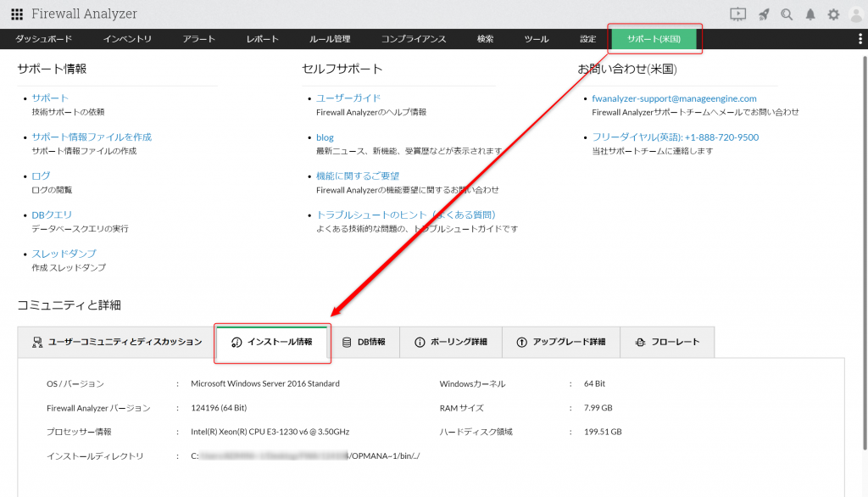Open the ツール menu

pyautogui.click(x=537, y=39)
